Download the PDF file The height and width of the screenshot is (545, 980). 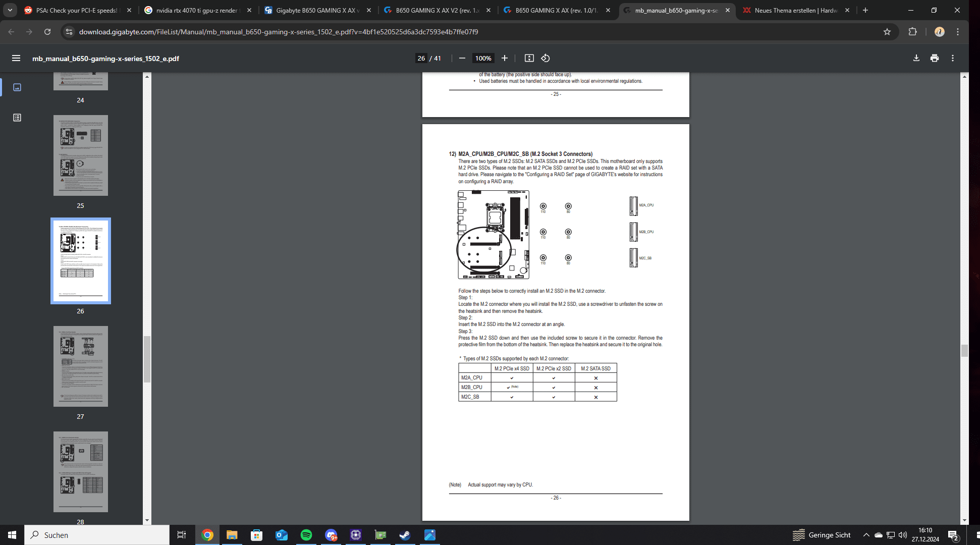(x=916, y=58)
